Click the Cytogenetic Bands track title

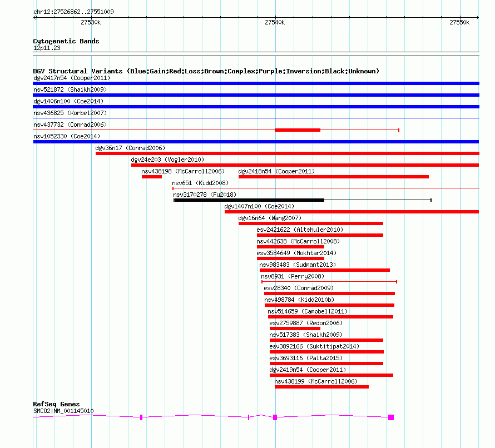[66, 41]
